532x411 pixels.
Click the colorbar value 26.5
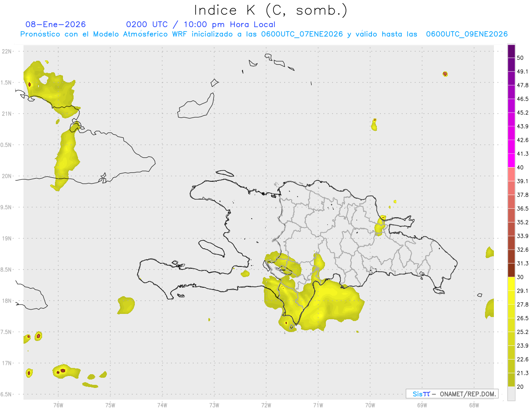pos(523,318)
